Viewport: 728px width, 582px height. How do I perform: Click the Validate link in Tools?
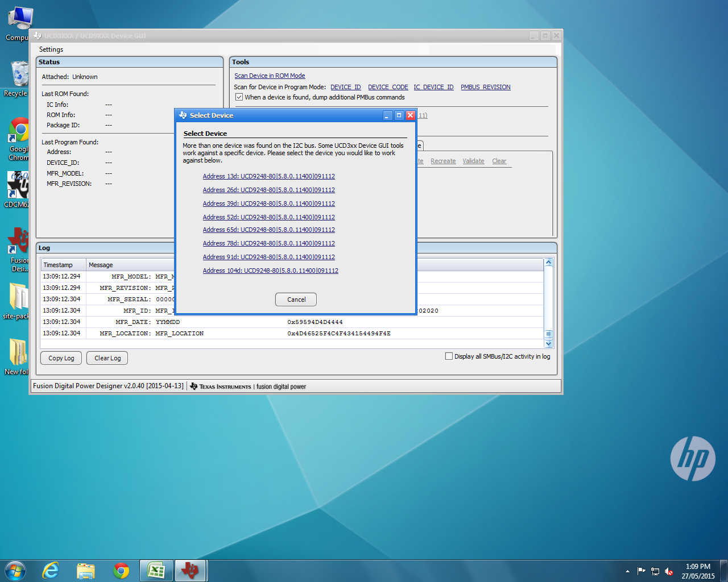(473, 161)
